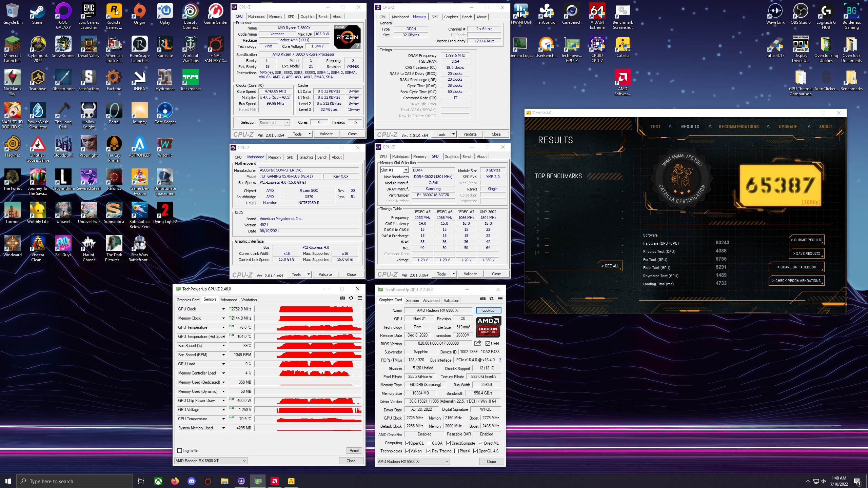Toggle the UEFI checkbox in GPU-Z
The height and width of the screenshot is (488, 868).
pos(488,344)
